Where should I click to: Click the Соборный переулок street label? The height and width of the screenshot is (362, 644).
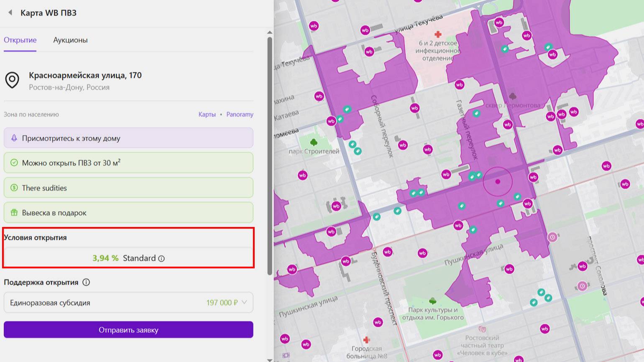coord(382,127)
